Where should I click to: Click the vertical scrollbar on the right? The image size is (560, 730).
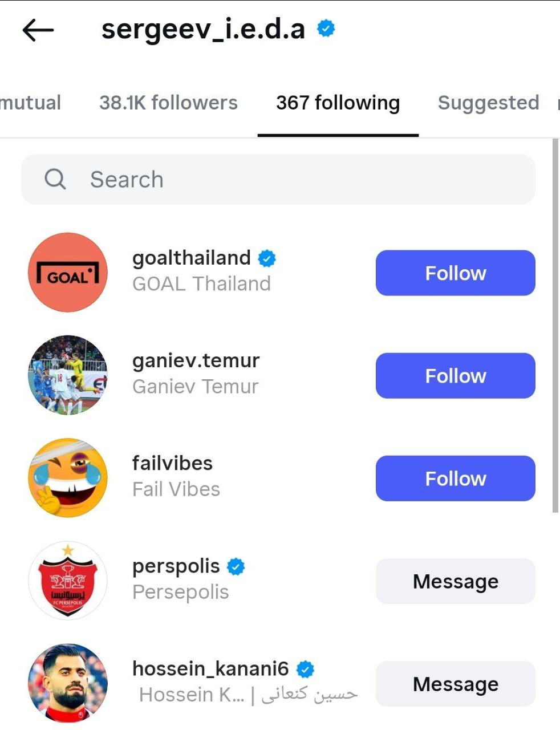pyautogui.click(x=555, y=325)
